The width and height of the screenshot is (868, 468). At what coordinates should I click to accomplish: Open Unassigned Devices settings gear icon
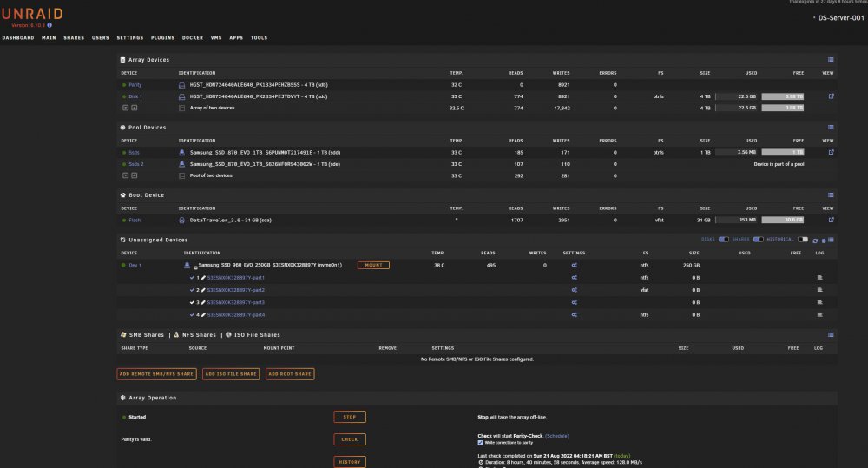(823, 241)
